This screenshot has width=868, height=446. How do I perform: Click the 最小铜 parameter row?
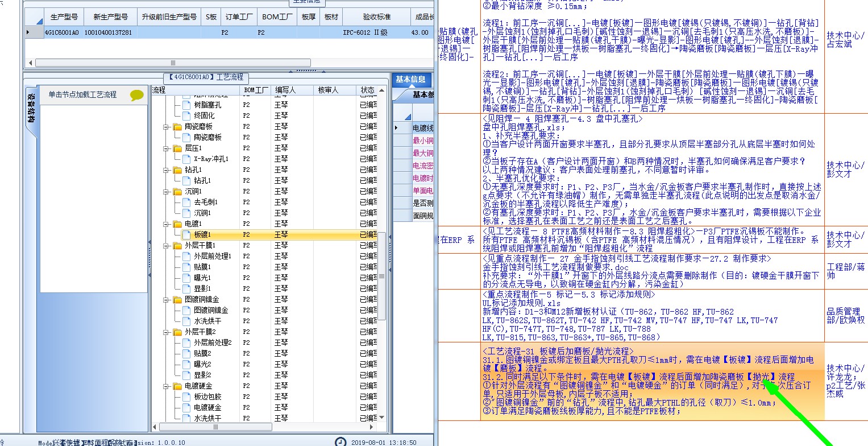423,141
